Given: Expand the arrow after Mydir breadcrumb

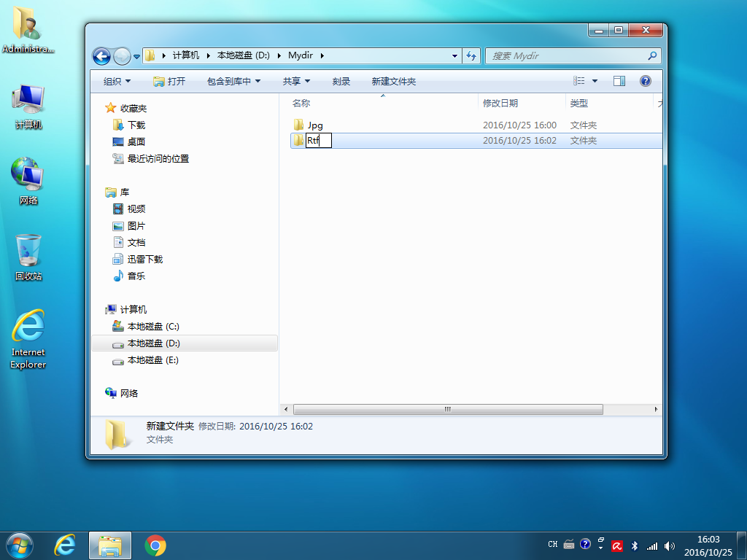Looking at the screenshot, I should [x=322, y=55].
